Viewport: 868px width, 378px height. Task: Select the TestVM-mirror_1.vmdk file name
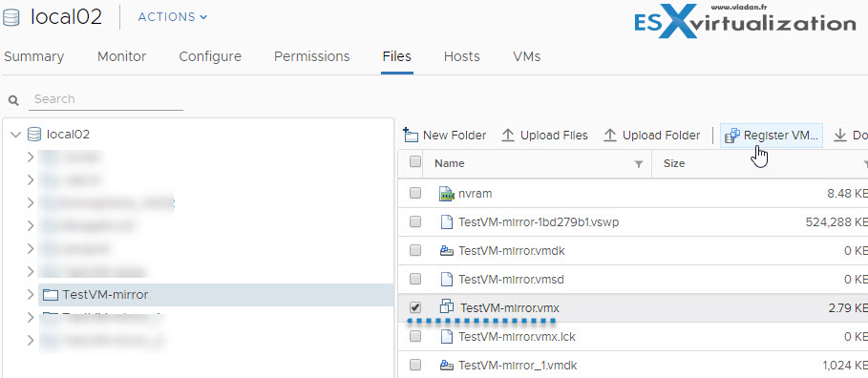pyautogui.click(x=519, y=366)
